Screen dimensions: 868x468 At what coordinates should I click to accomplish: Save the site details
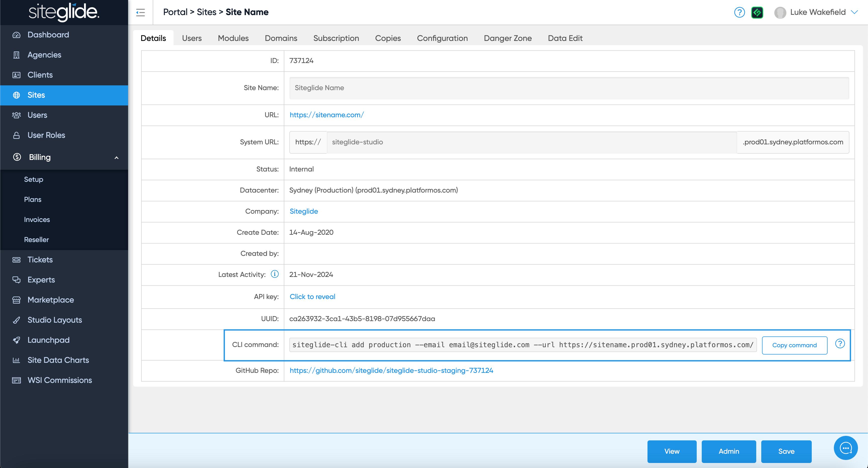coord(786,451)
